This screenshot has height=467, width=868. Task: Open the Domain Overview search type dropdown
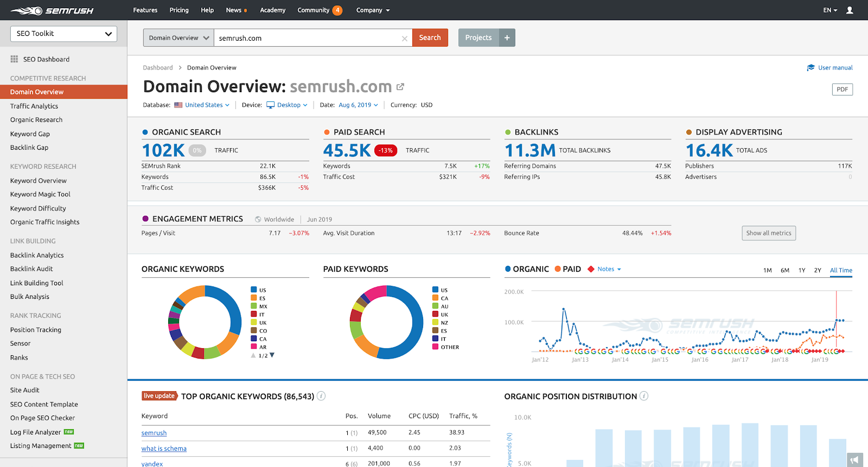(178, 38)
